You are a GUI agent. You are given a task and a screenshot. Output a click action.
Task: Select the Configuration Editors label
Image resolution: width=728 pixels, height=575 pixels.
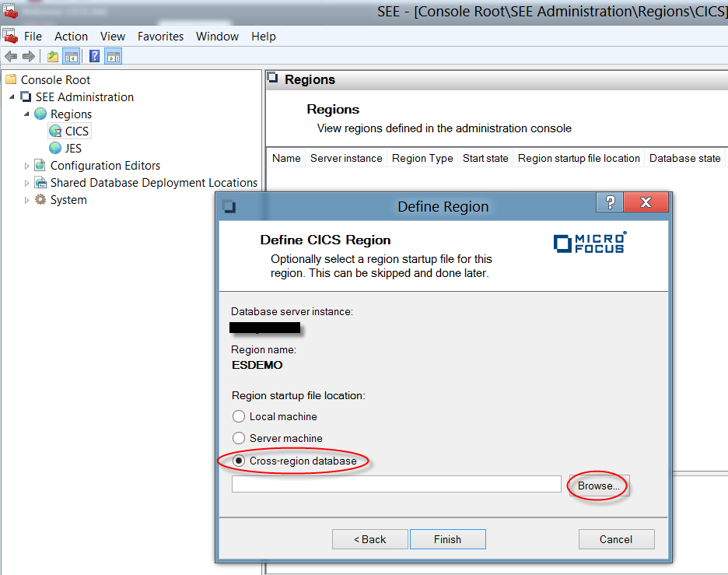pos(106,166)
